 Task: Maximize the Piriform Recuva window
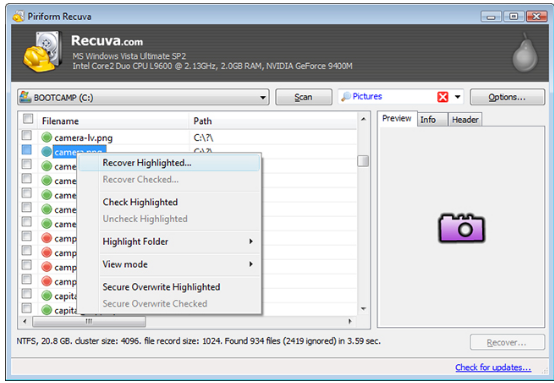[x=513, y=16]
